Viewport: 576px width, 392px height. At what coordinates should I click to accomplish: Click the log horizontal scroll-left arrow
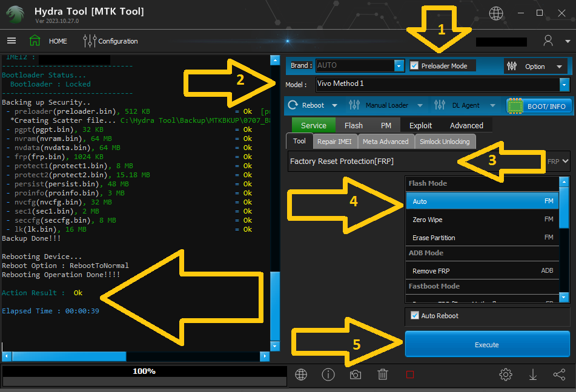(x=7, y=356)
